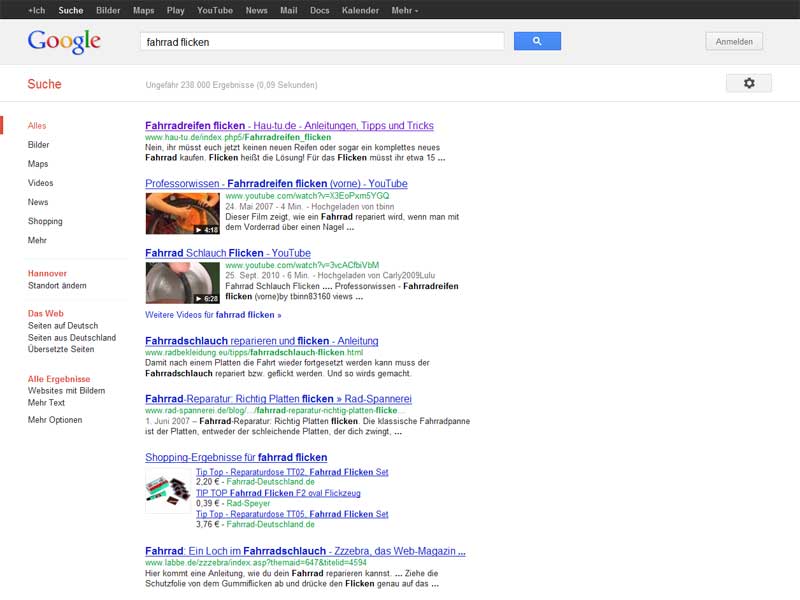Select Websites mit Bildern option
800x600 pixels.
coord(66,390)
